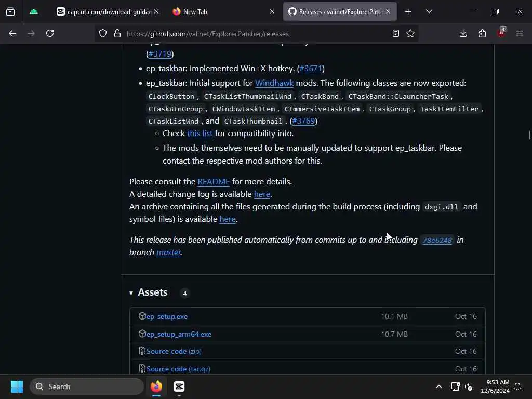Open tracking protection shield info
Image resolution: width=532 pixels, height=399 pixels.
(103, 33)
